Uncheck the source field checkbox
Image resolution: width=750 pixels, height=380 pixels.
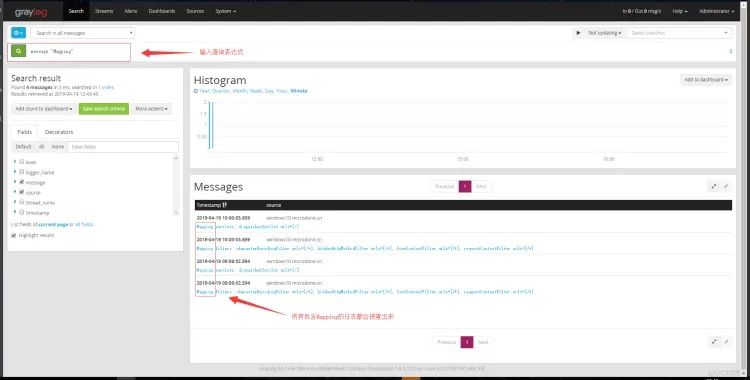click(22, 192)
